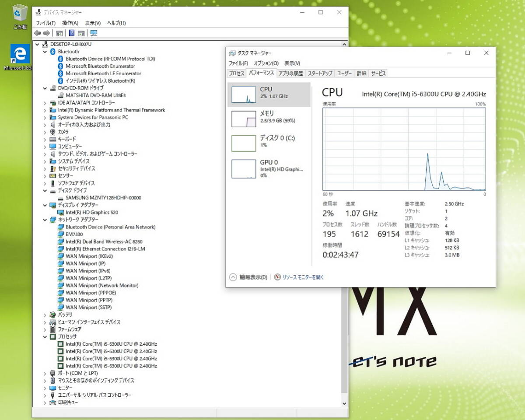Switch to the ユーザー tab
The height and width of the screenshot is (420, 525).
pyautogui.click(x=344, y=73)
